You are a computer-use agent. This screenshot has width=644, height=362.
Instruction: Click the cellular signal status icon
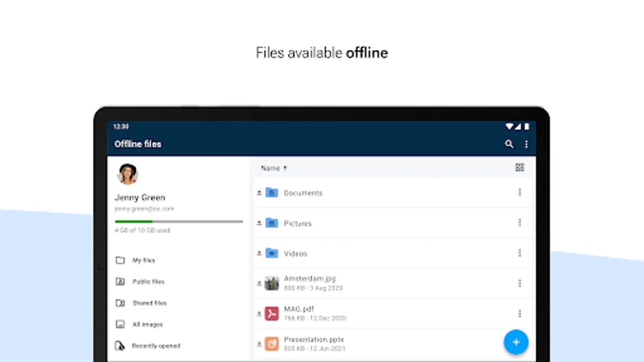(x=518, y=126)
